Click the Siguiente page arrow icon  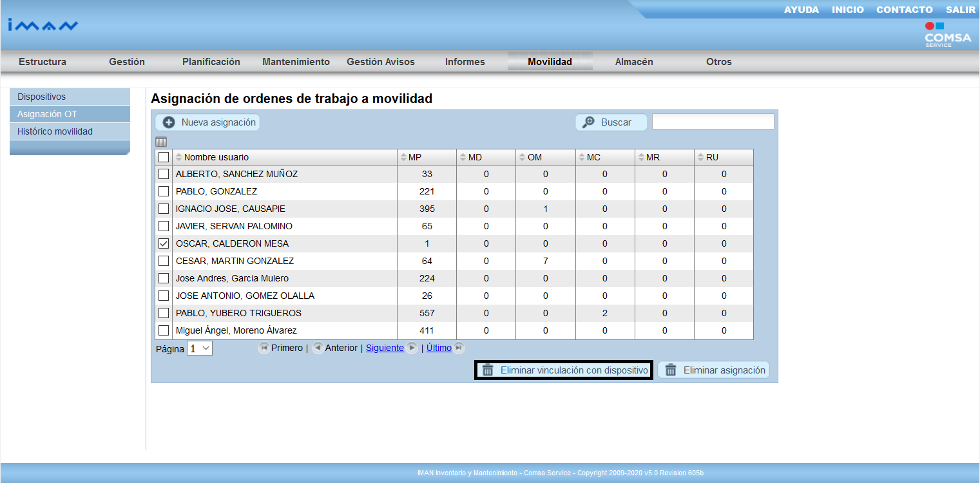tap(412, 348)
